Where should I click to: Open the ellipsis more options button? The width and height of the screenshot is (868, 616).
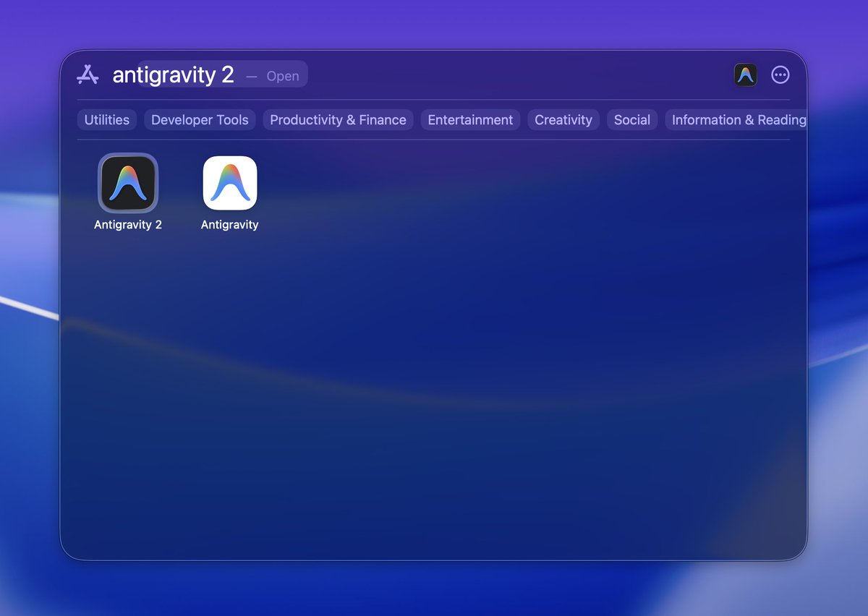[x=780, y=74]
